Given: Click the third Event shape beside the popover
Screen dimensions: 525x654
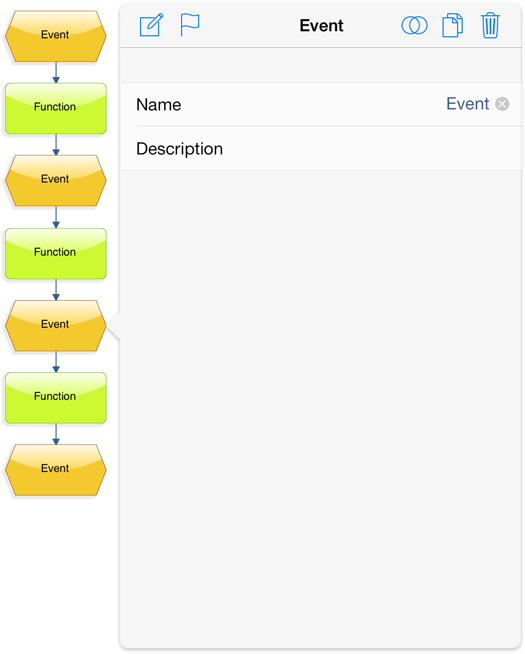Looking at the screenshot, I should click(x=55, y=326).
